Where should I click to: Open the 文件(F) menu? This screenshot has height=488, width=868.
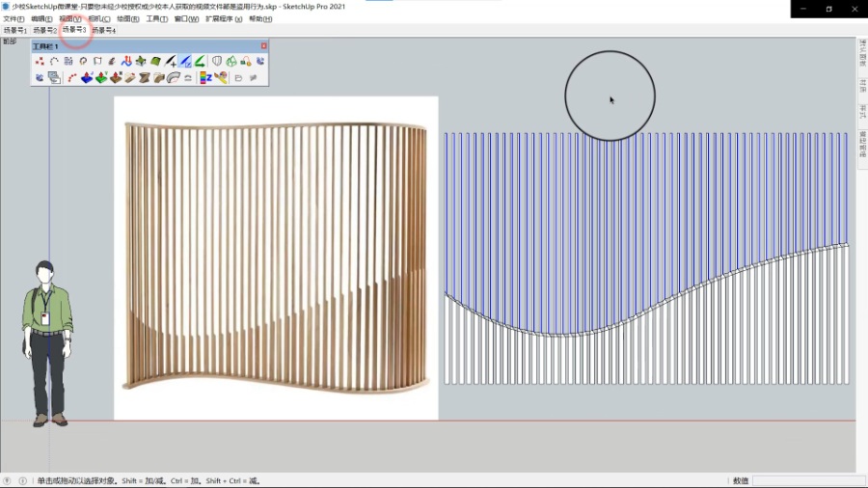click(14, 19)
